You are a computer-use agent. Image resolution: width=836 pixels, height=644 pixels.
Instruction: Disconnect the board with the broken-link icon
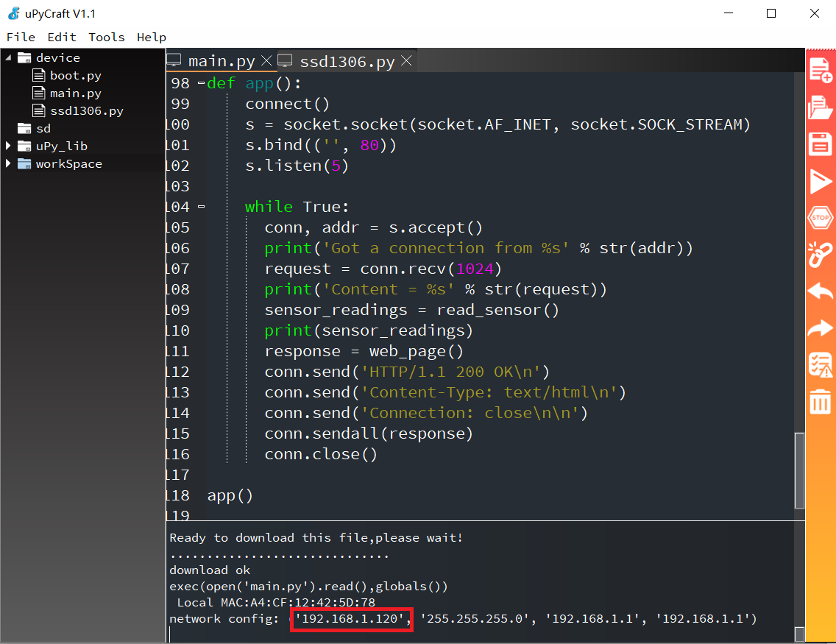(x=820, y=254)
